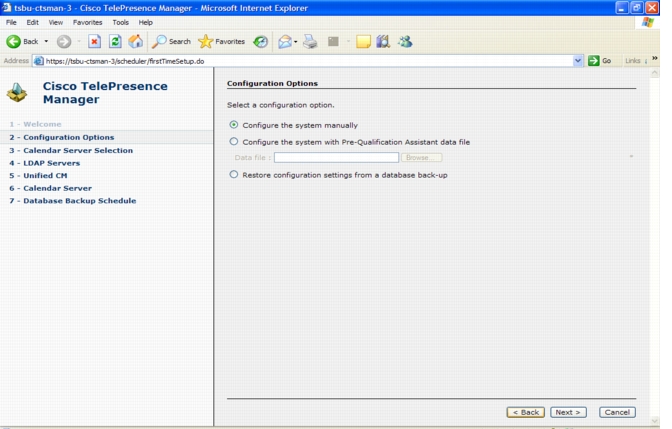This screenshot has width=672, height=429.
Task: Click the Cisco TelePresence Manager logo icon
Action: (x=17, y=92)
